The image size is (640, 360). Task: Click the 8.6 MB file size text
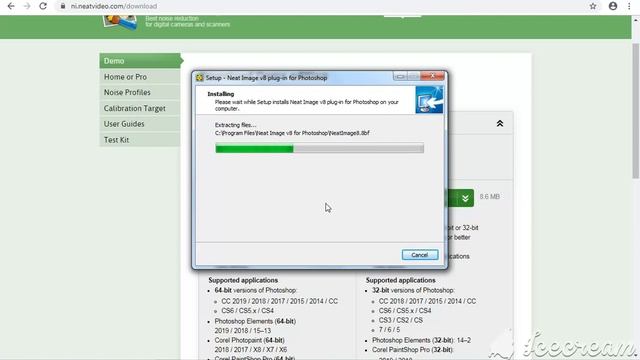click(489, 197)
